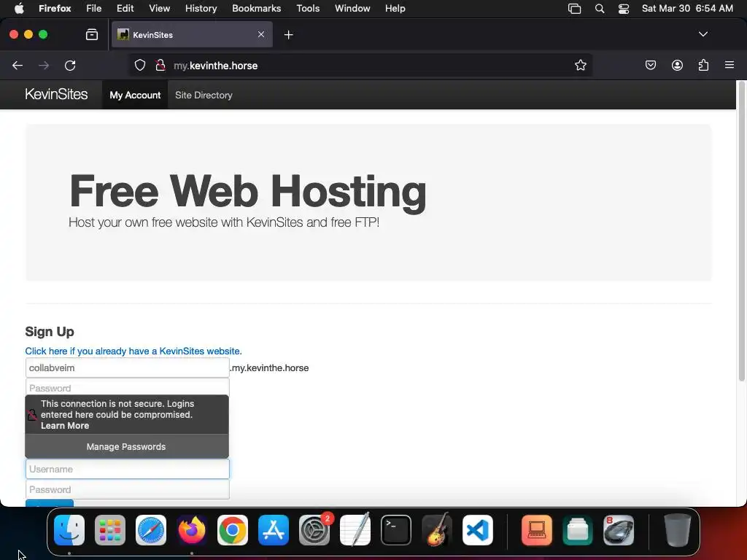Close the KevinSites tab
This screenshot has height=560, width=747.
pyautogui.click(x=261, y=34)
